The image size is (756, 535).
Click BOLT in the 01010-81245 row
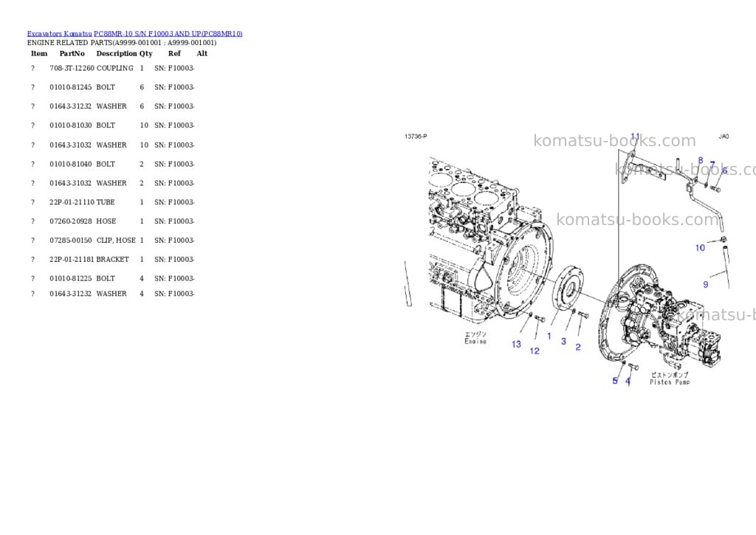coord(106,87)
